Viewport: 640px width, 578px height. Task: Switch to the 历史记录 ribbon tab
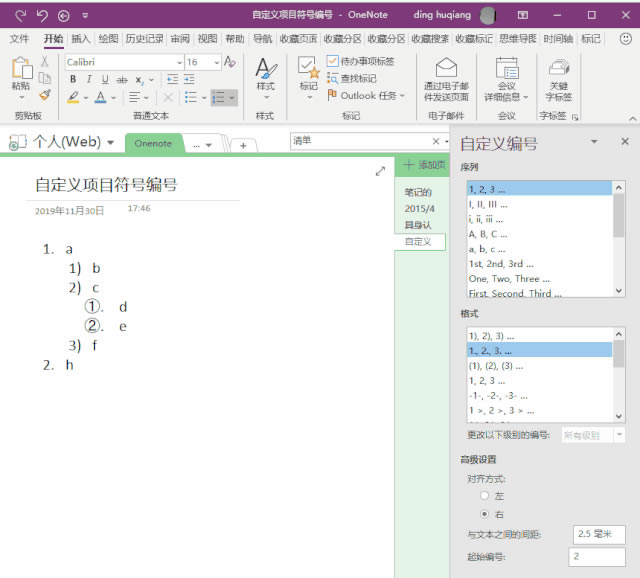144,39
